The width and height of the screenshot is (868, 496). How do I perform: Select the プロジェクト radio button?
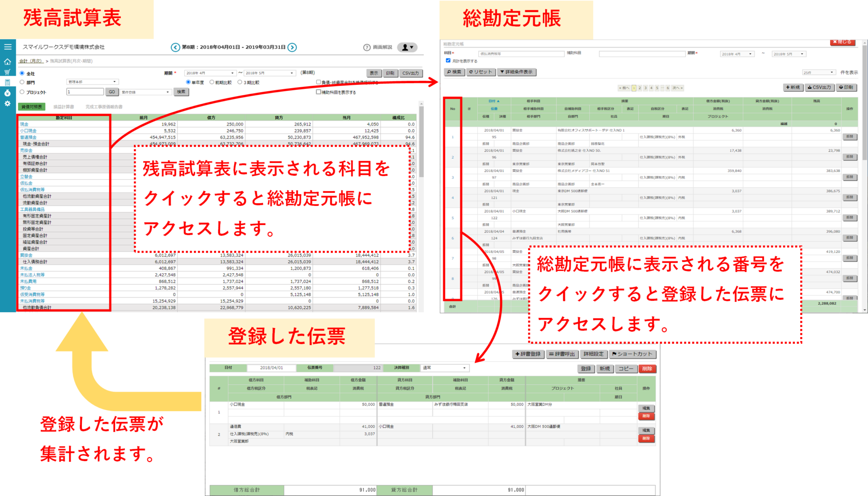(22, 92)
